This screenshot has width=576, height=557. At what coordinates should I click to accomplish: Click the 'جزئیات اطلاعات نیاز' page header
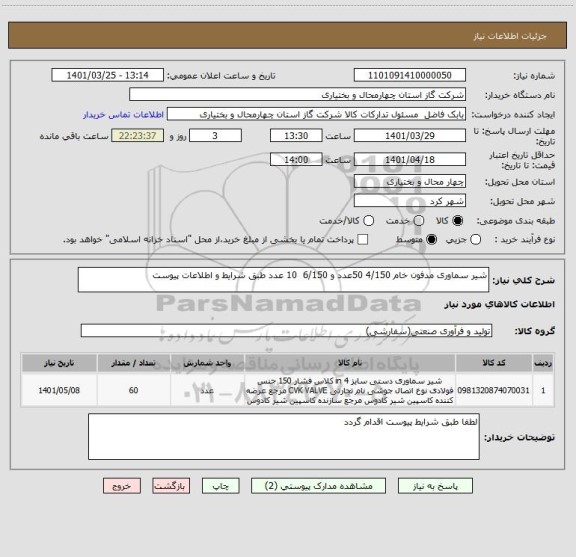pyautogui.click(x=510, y=36)
